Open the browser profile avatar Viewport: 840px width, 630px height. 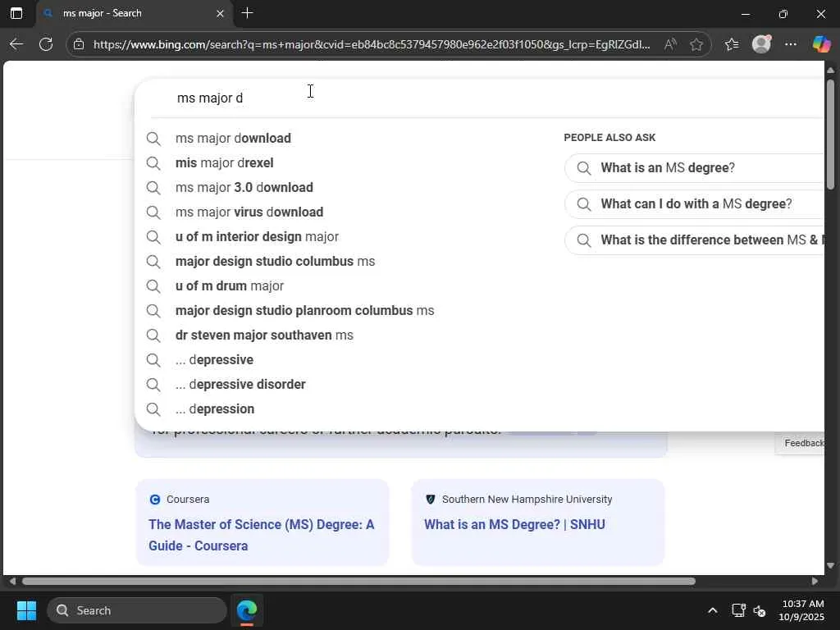(x=761, y=44)
